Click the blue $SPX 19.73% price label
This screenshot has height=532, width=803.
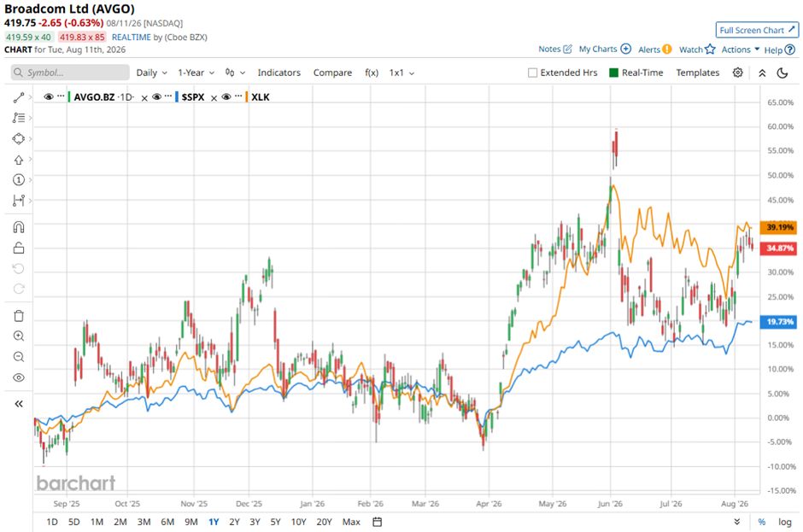779,322
